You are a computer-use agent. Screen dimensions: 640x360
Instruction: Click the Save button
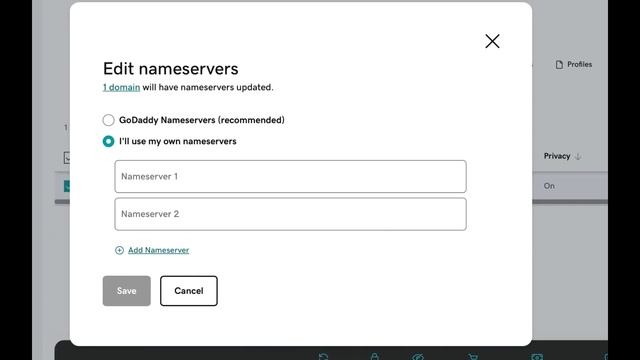[127, 291]
